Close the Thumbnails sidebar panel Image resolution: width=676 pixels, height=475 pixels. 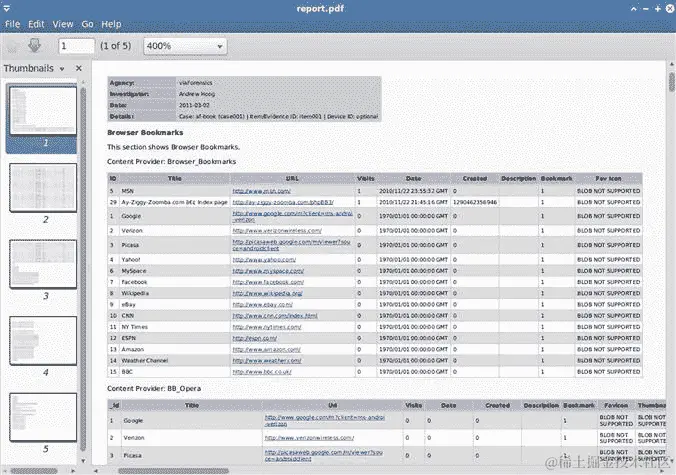78,68
